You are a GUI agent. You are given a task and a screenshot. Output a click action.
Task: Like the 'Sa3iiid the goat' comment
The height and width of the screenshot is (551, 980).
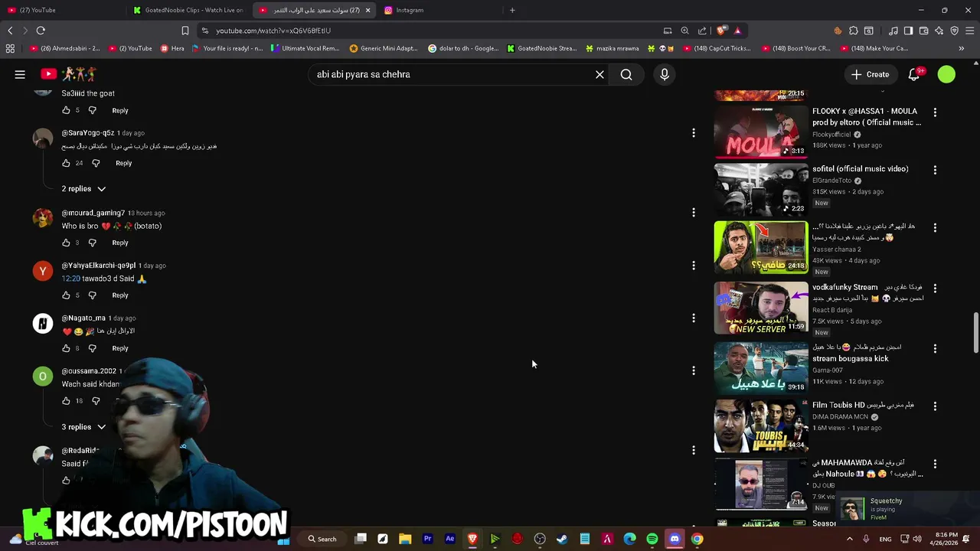coord(66,110)
